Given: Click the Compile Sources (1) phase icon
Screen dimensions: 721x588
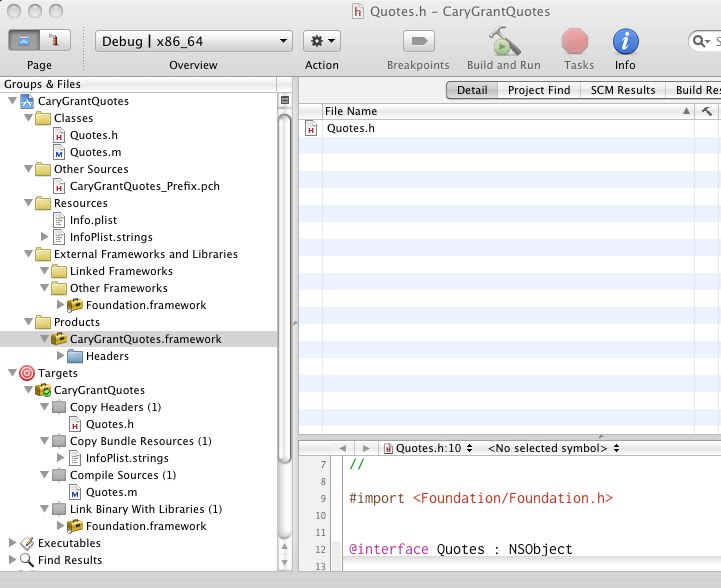Looking at the screenshot, I should (x=59, y=475).
